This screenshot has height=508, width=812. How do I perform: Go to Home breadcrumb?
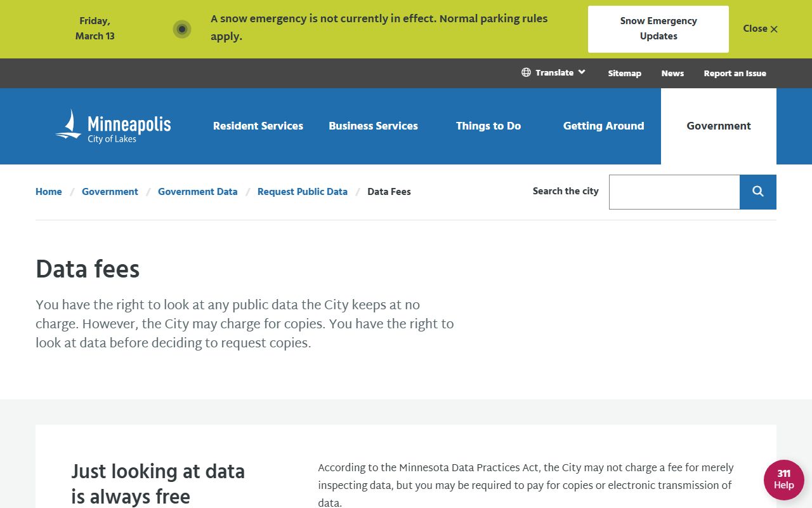[49, 192]
